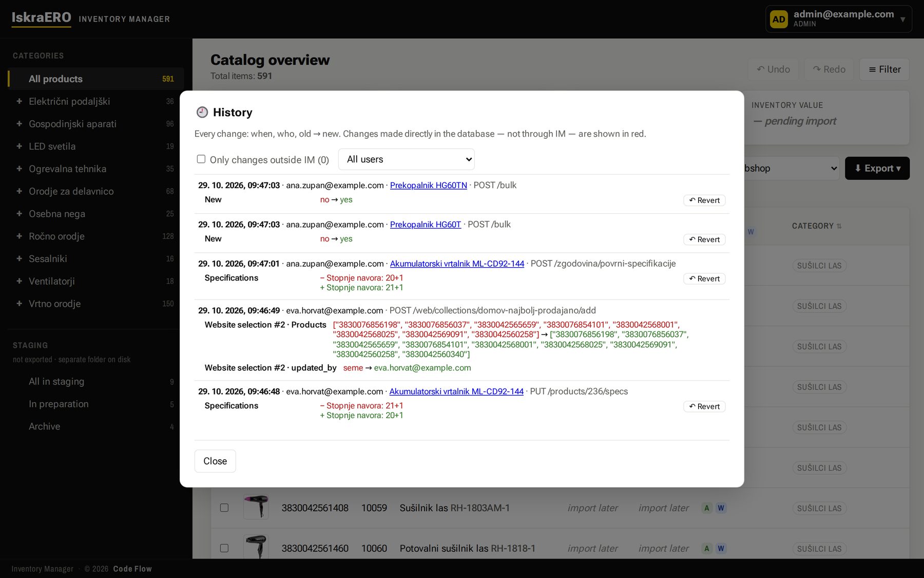This screenshot has width=924, height=578.
Task: Open the Export dropdown button
Action: [x=877, y=168]
